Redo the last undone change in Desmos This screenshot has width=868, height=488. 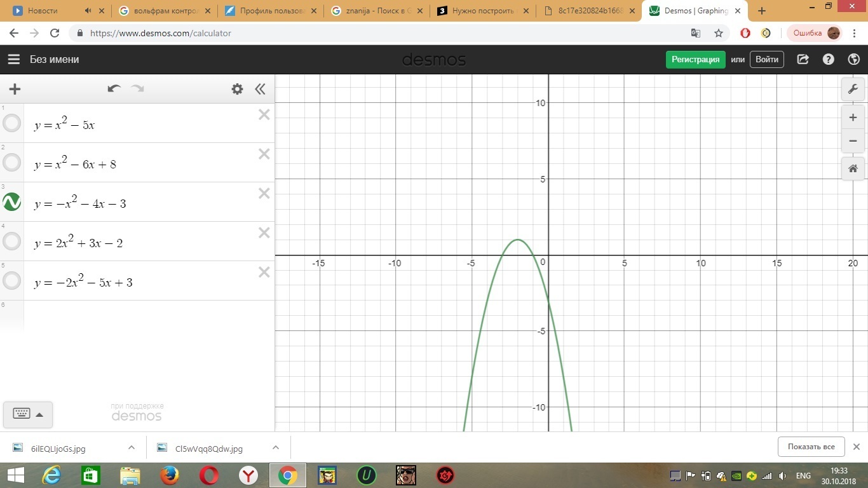tap(137, 89)
